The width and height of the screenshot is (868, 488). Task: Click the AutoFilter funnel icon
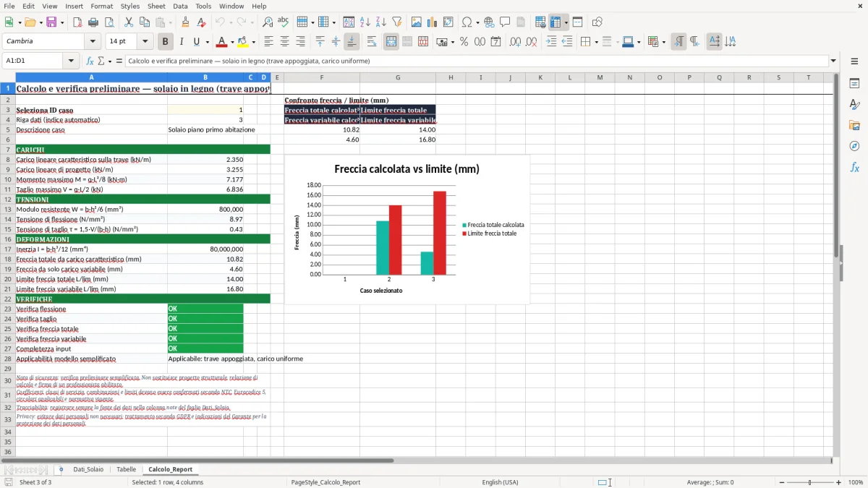(396, 22)
